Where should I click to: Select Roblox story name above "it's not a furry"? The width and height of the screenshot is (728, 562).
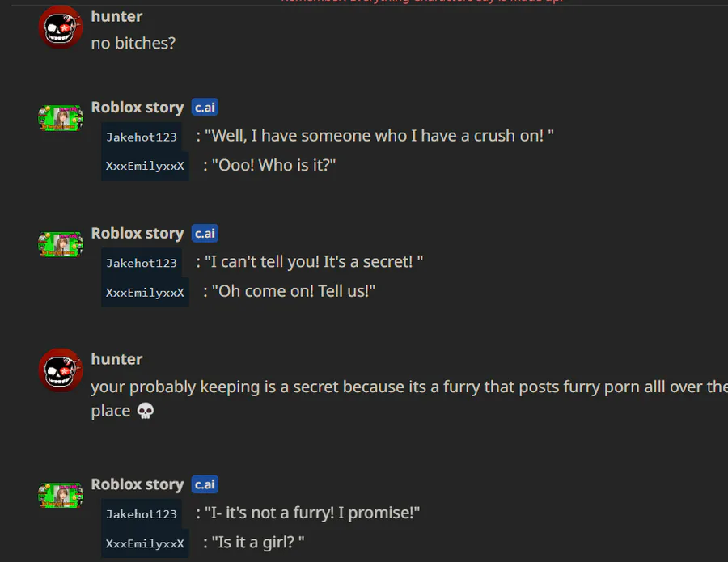(x=138, y=484)
